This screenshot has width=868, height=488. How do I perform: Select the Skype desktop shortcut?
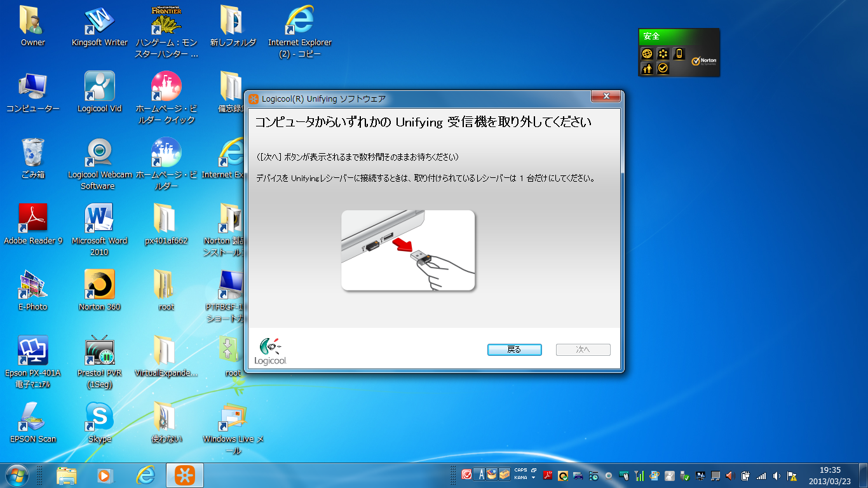pyautogui.click(x=100, y=423)
